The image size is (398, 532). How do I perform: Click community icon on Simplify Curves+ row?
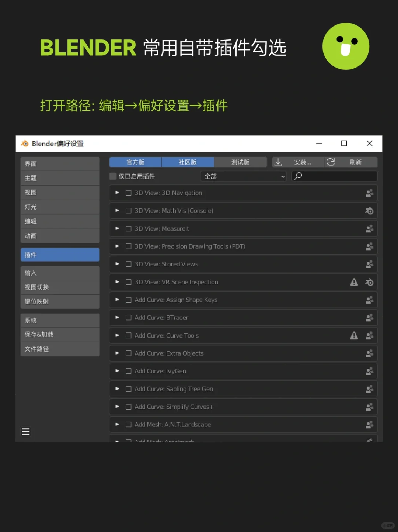point(369,407)
